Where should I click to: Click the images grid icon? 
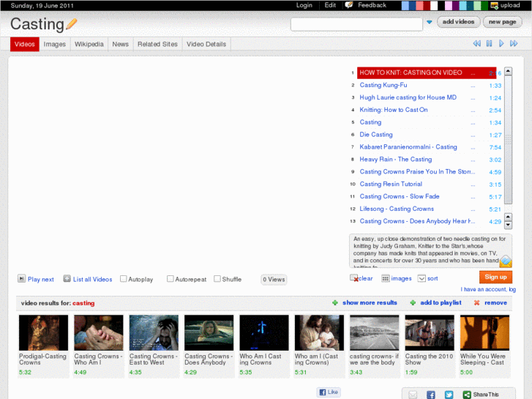coord(385,278)
